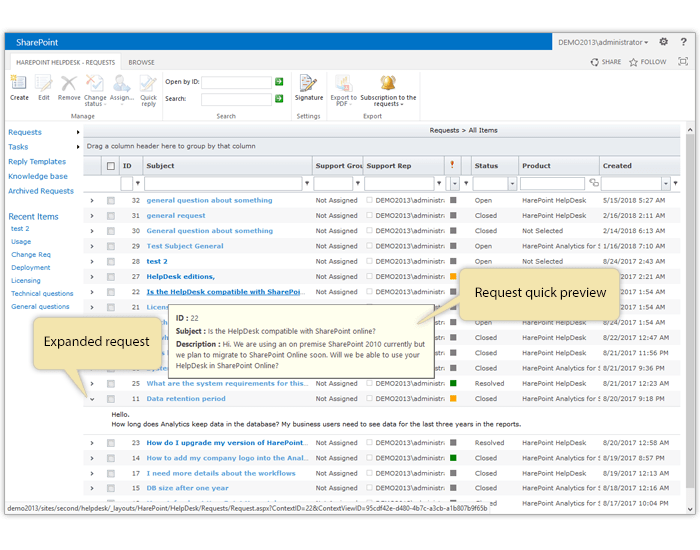Image resolution: width=700 pixels, height=550 pixels.
Task: Click the SHARE icon
Action: pyautogui.click(x=595, y=62)
